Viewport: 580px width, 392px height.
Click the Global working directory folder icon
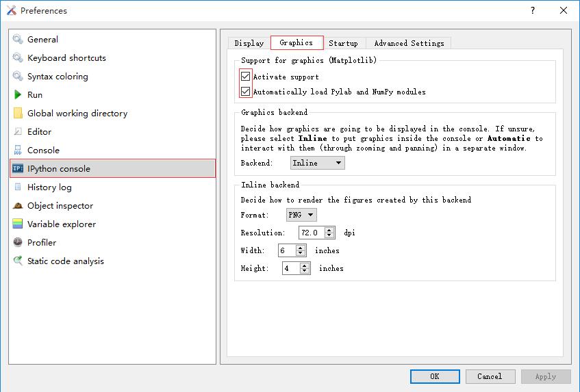[x=18, y=113]
